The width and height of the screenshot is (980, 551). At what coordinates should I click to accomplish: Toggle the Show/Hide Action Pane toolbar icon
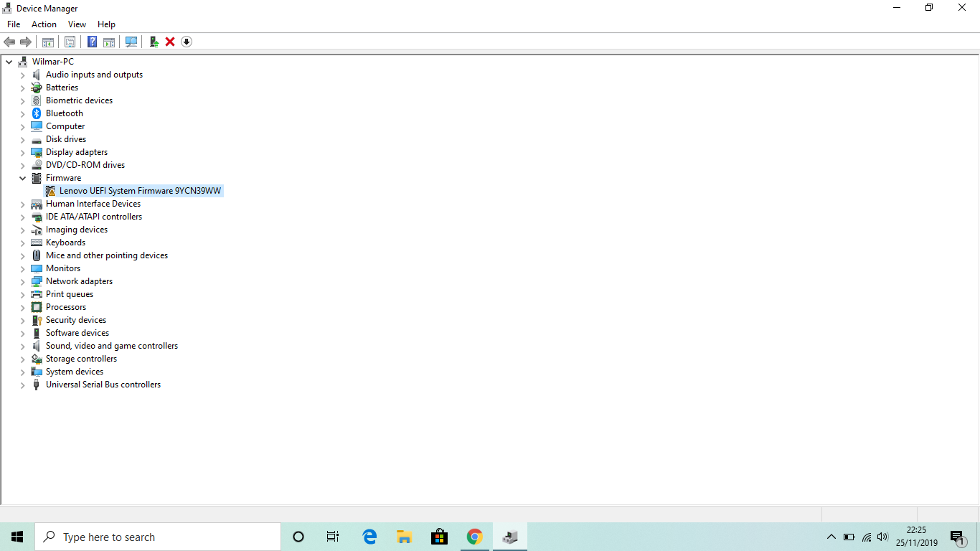(x=109, y=42)
